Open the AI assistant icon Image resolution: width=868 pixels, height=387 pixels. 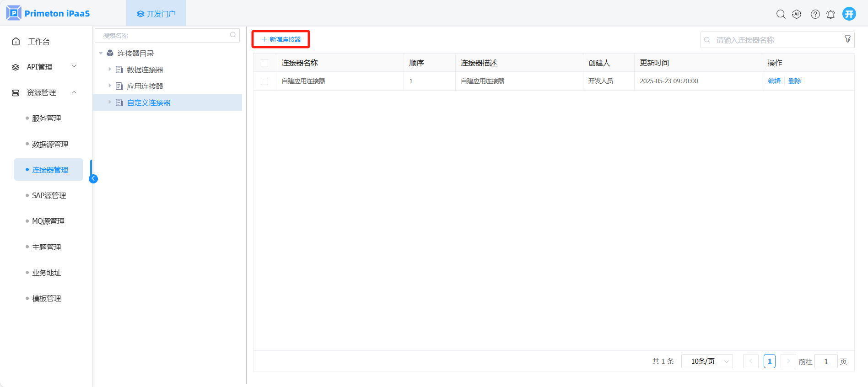pyautogui.click(x=797, y=14)
